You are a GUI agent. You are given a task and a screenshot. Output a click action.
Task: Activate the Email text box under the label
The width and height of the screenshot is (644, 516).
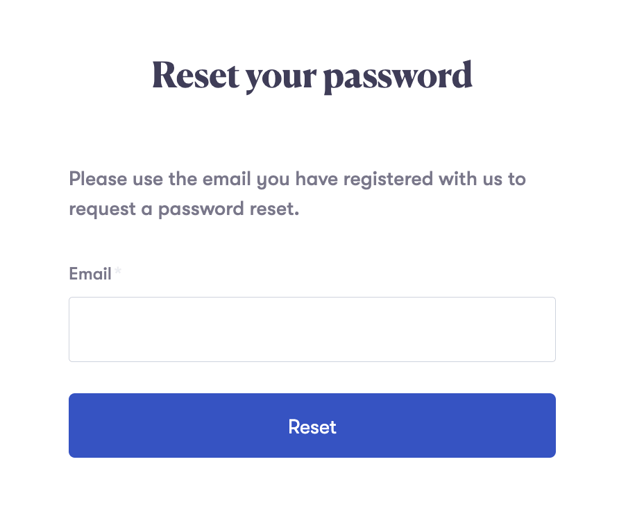(312, 329)
